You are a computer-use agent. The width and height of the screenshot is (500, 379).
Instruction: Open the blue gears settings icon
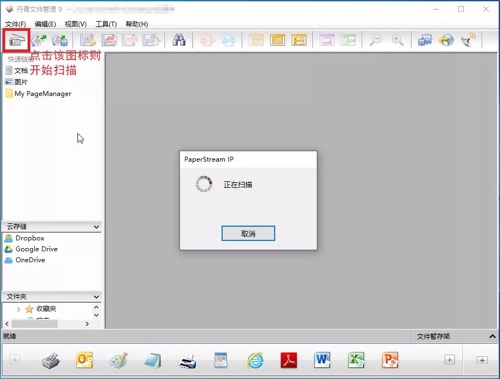[x=425, y=40]
